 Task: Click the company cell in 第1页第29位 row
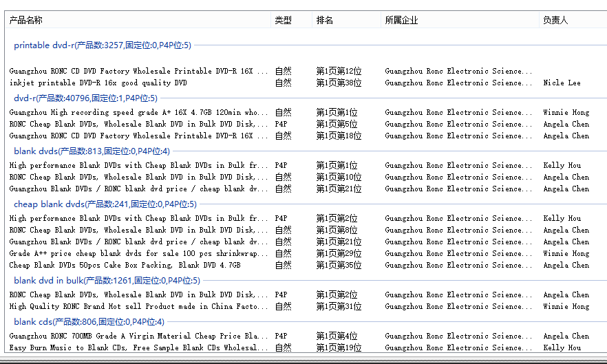(x=458, y=254)
